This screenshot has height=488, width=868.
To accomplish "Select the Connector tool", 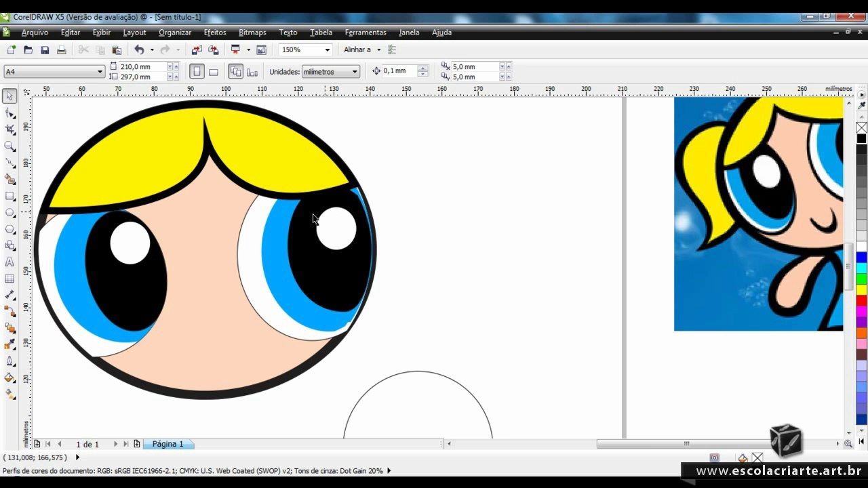I will point(10,312).
